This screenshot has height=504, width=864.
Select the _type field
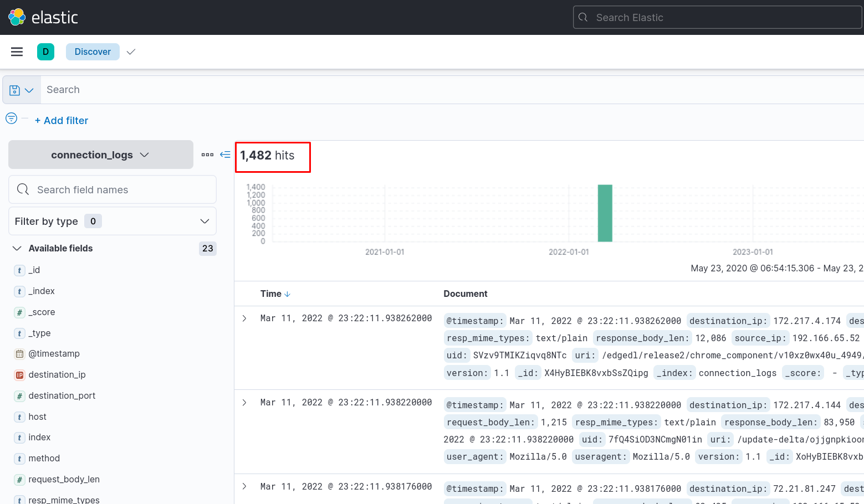pos(39,333)
